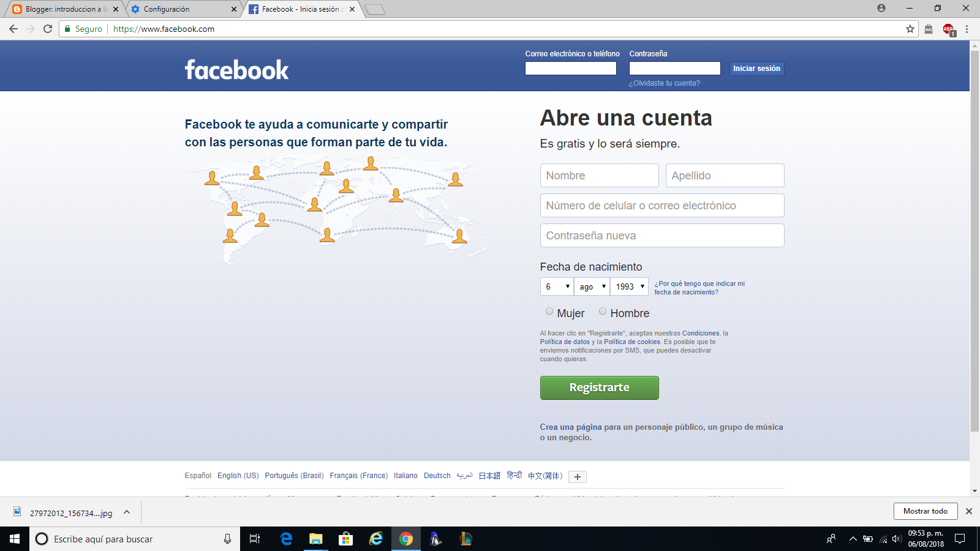
Task: Click the volume icon in the system tray
Action: (x=895, y=539)
